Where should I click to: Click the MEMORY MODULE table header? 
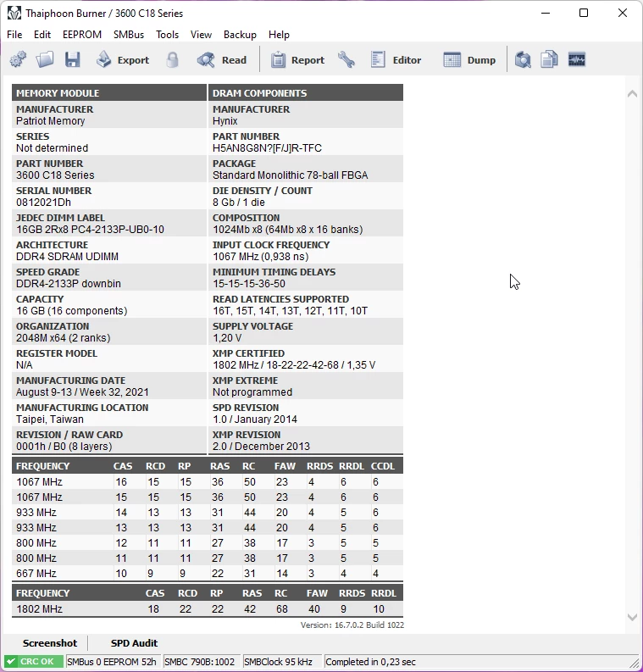109,93
